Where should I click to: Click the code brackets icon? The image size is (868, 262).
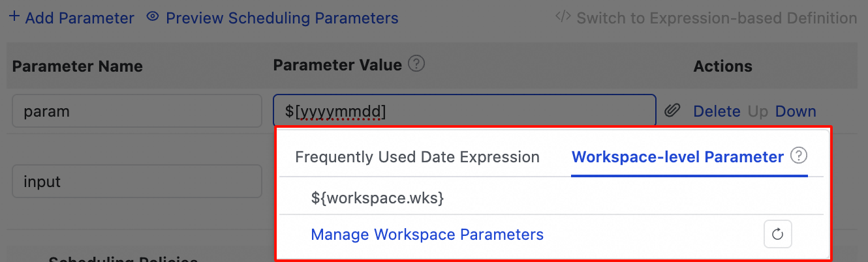click(x=563, y=17)
